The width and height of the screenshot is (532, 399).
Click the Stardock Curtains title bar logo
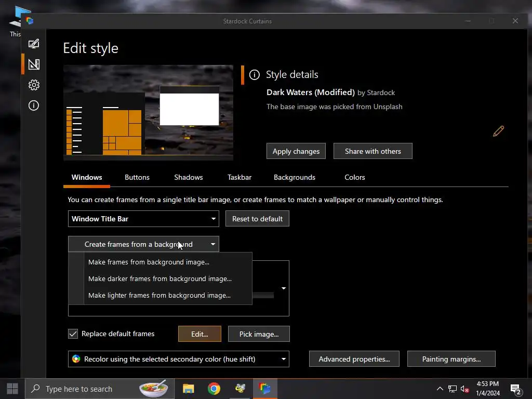click(30, 21)
